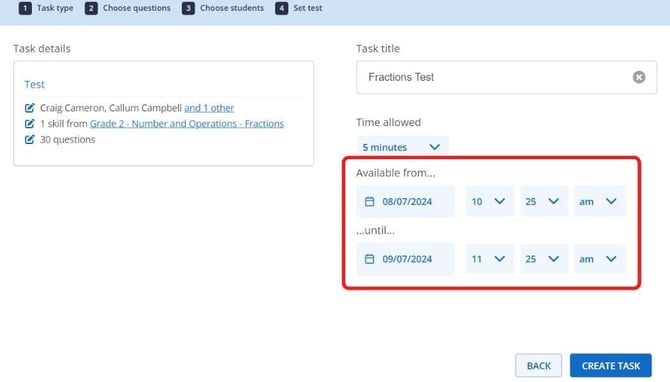Click the Test heading in Task details
Viewport: 670px width, 382px height.
pyautogui.click(x=35, y=84)
